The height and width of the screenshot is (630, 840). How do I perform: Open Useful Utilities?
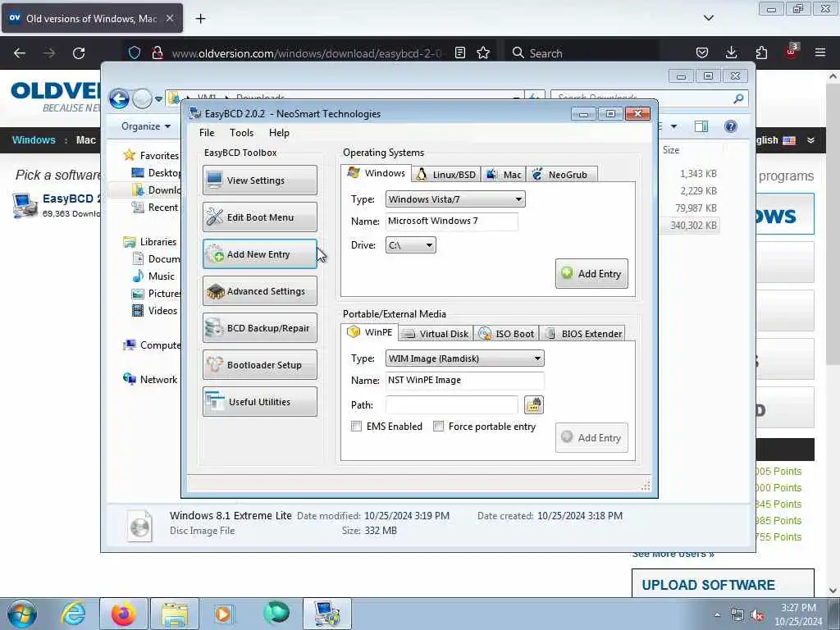tap(260, 402)
